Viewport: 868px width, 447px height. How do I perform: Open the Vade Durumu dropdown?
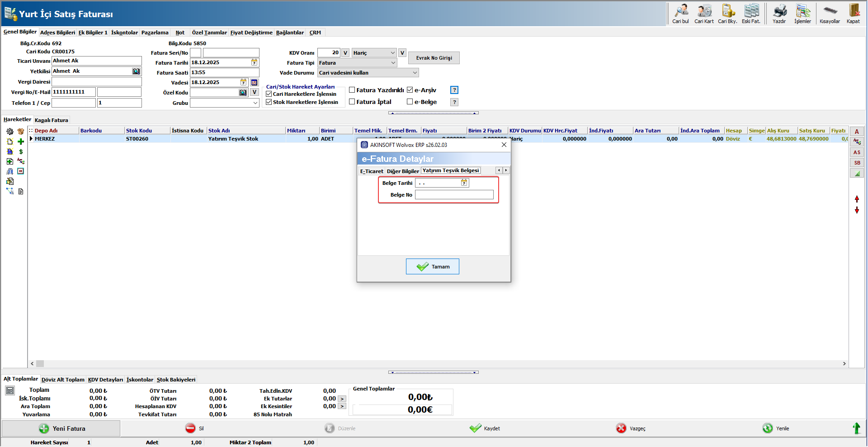coord(415,73)
